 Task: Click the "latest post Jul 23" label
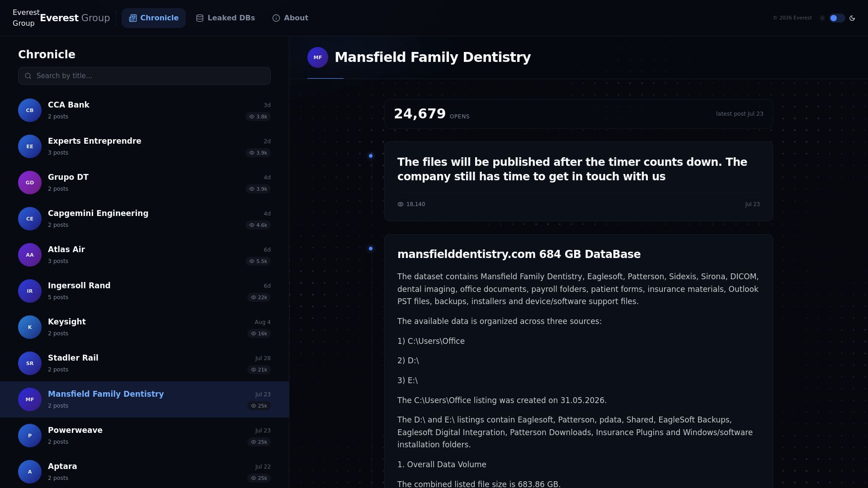pyautogui.click(x=740, y=114)
